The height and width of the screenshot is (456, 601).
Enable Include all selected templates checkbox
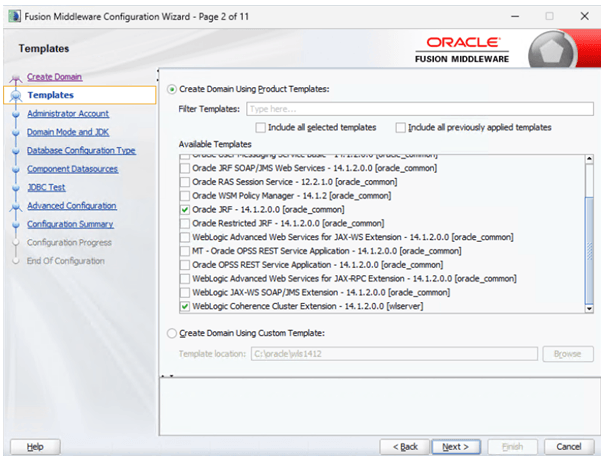pyautogui.click(x=261, y=128)
